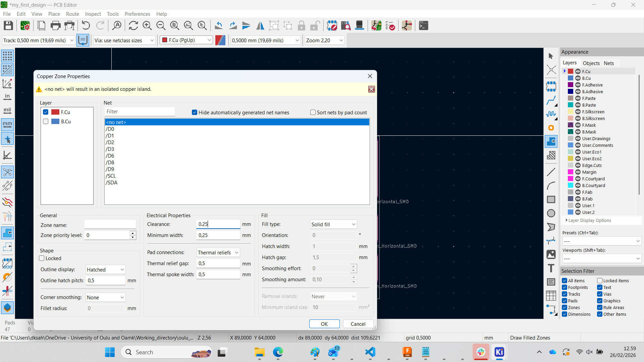Image resolution: width=644 pixels, height=362 pixels.
Task: Open the Fill type dropdown
Action: tap(333, 224)
